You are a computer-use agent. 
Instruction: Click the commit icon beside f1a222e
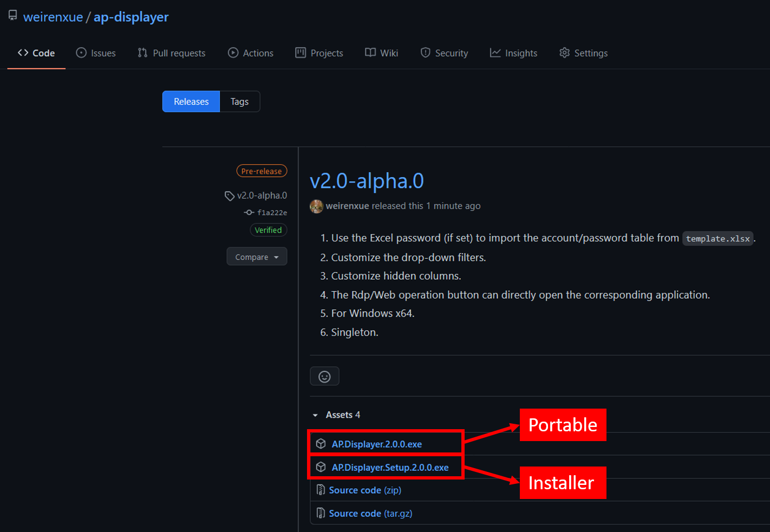pyautogui.click(x=249, y=213)
